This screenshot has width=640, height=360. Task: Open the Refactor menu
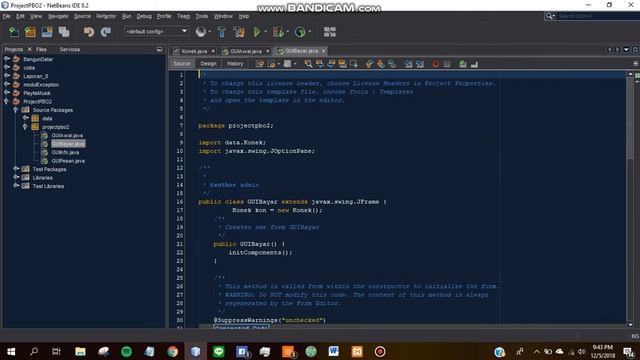click(106, 16)
